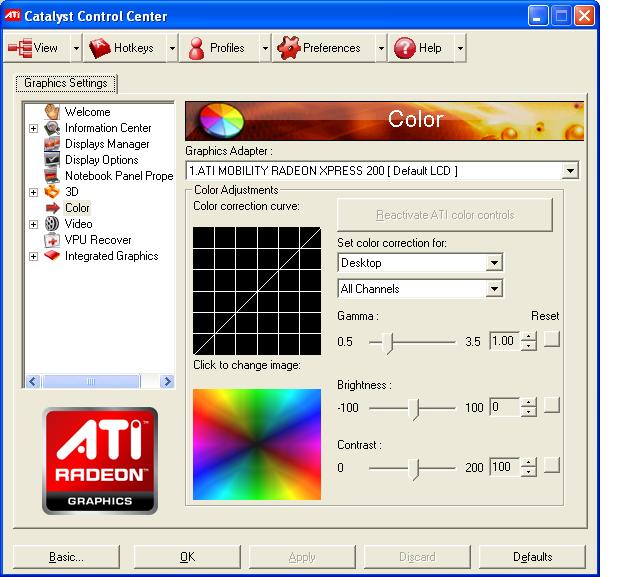Increase Contrast with the up spinner
Viewport: 640px width, 577px height.
[x=529, y=462]
